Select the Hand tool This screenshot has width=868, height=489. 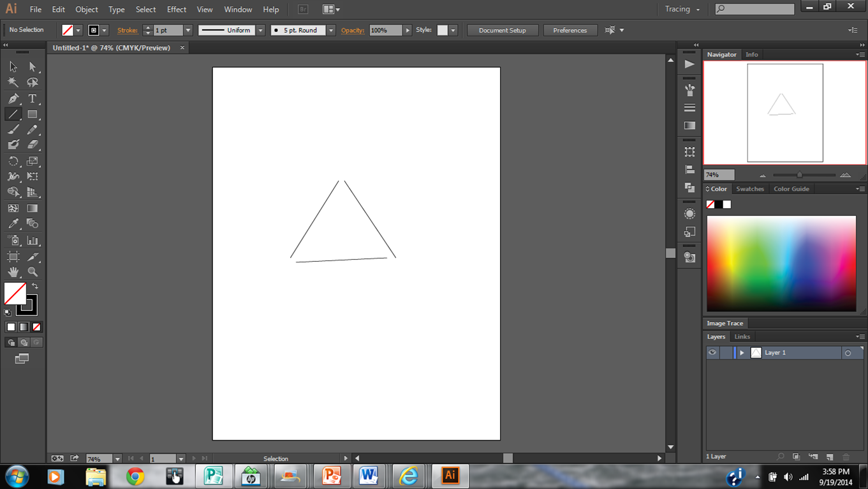click(13, 272)
